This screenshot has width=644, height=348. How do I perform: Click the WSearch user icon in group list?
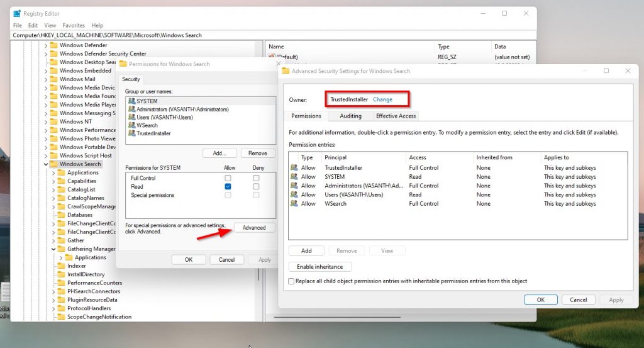tap(132, 125)
